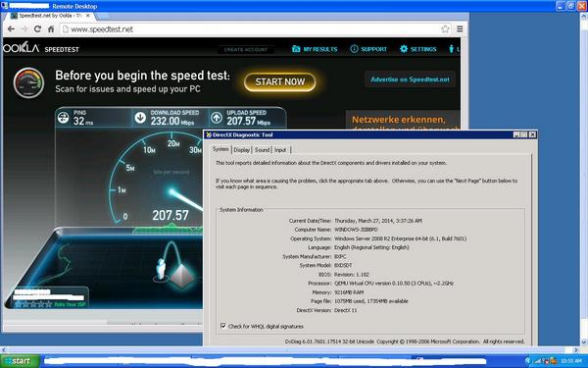
Task: Click the QEMU Virtual CPU processor text
Action: (x=394, y=284)
